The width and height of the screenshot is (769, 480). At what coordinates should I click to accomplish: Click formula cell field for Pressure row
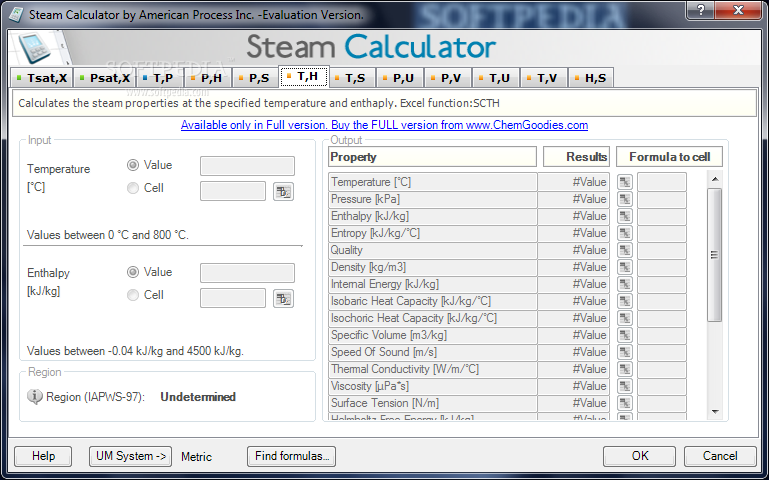coord(662,199)
